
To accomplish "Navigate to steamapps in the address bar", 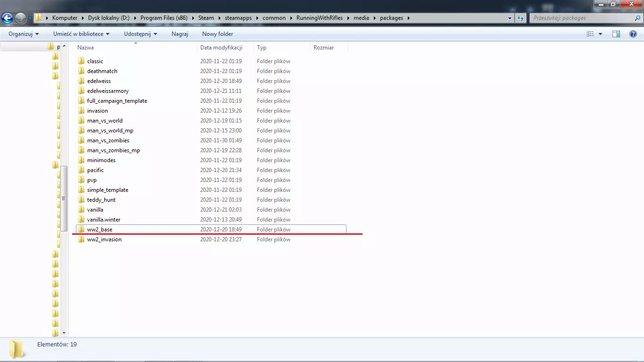I will pyautogui.click(x=239, y=18).
